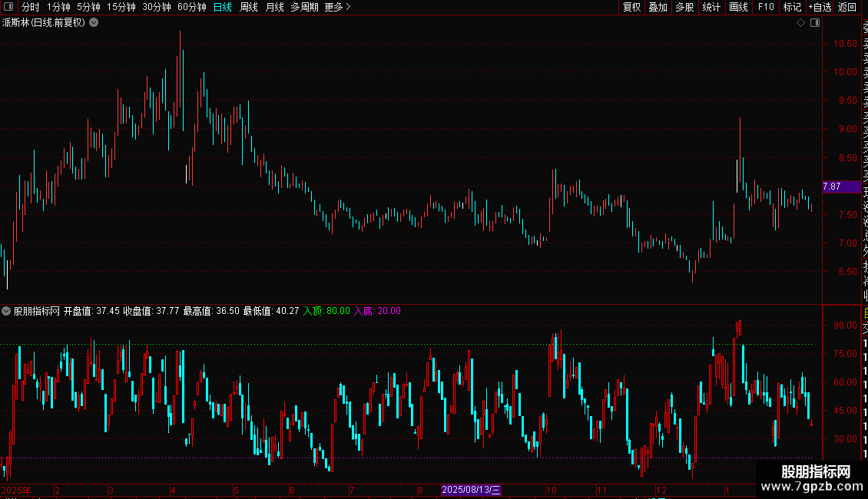This screenshot has height=499, width=868.
Task: Click the 最低值: 40.27 readout
Action: (271, 311)
